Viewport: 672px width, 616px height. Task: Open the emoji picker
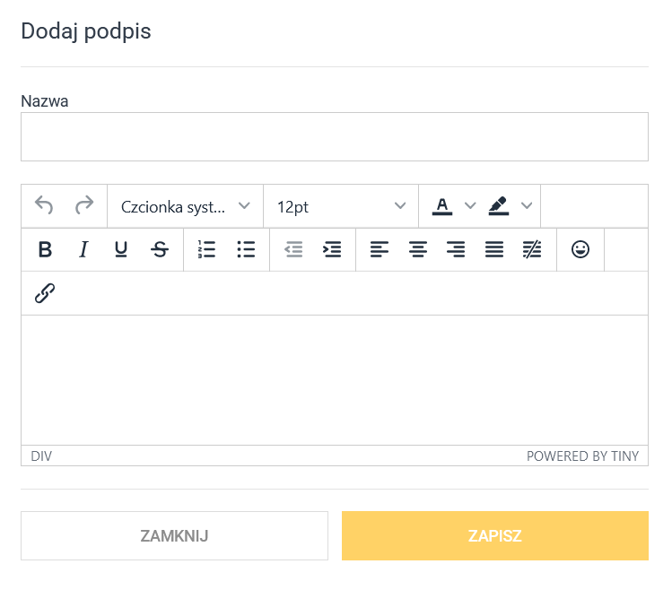point(580,250)
